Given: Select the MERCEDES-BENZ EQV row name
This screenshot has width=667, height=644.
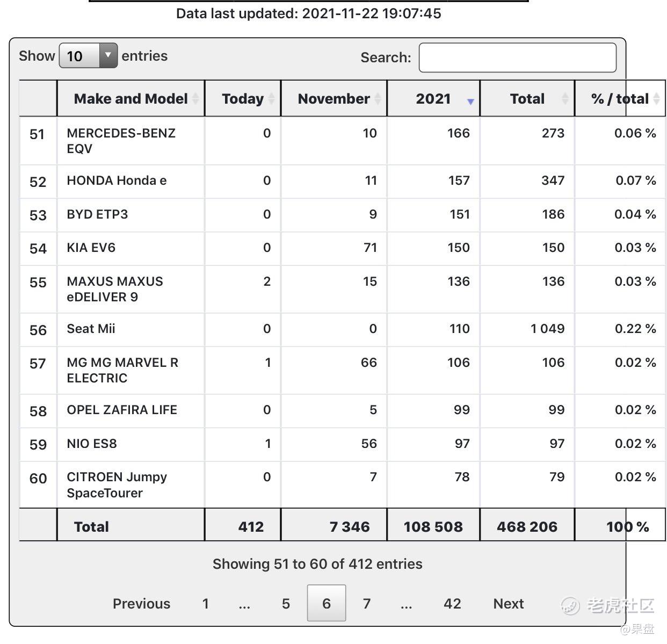Looking at the screenshot, I should (x=121, y=141).
